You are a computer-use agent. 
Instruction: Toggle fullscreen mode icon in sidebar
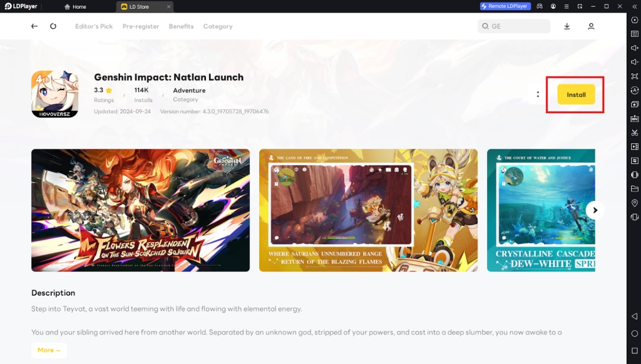(635, 76)
